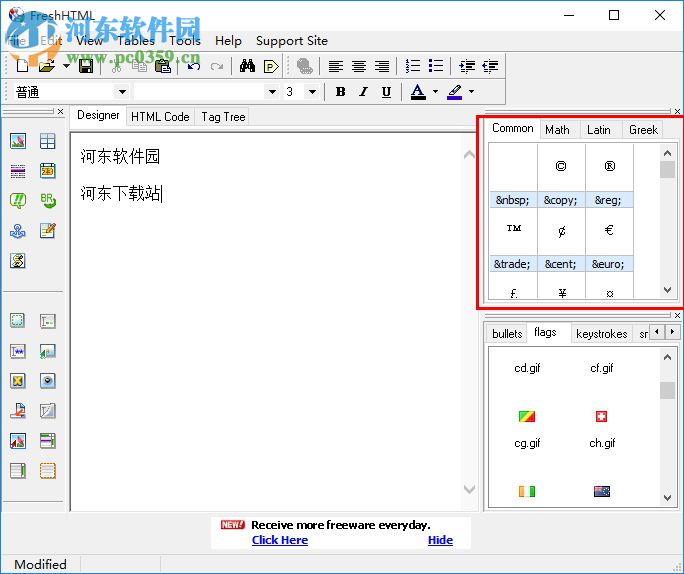This screenshot has width=684, height=574.
Task: Toggle Italic formatting
Action: (363, 92)
